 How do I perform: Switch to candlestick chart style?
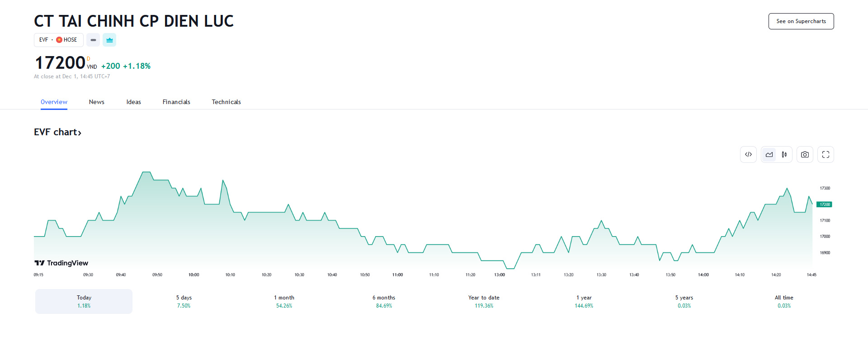(x=784, y=155)
